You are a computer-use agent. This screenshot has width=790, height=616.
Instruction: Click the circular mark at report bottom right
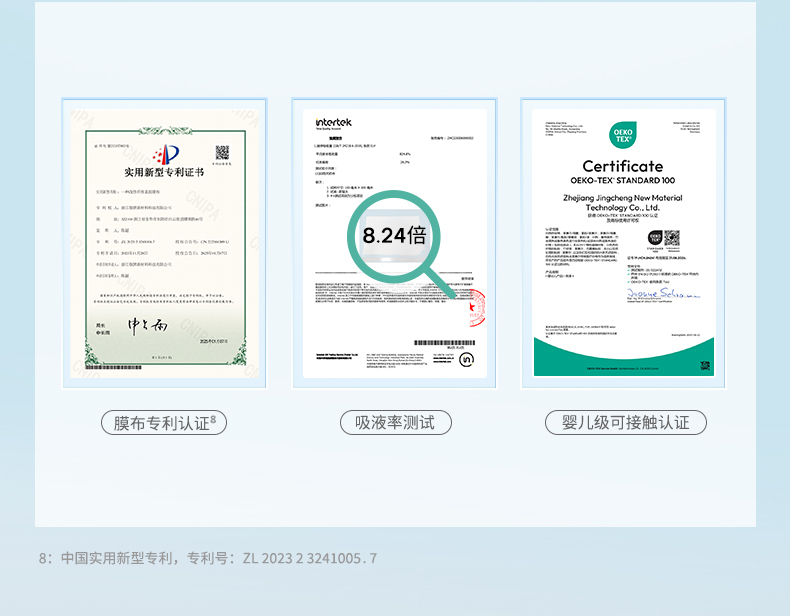(466, 360)
